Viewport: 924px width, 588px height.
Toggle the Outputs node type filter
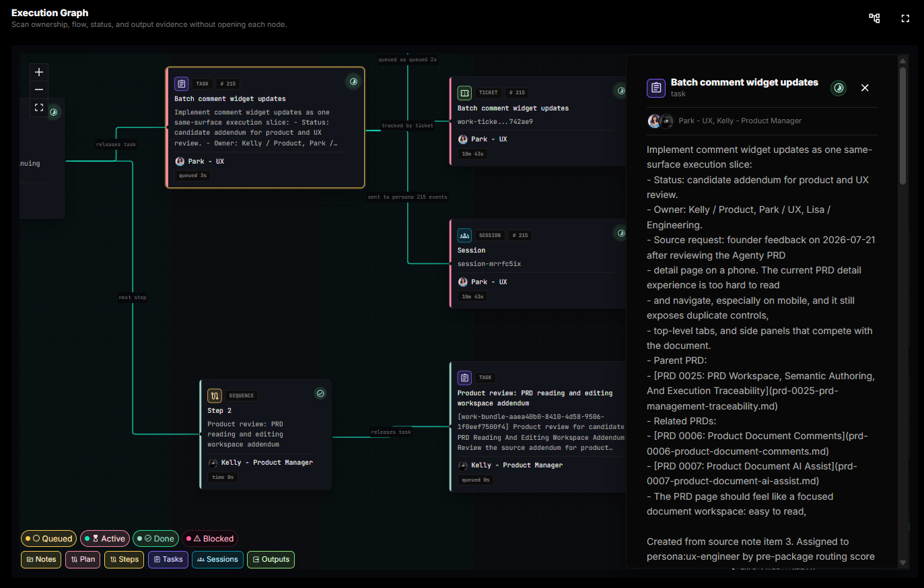[271, 560]
